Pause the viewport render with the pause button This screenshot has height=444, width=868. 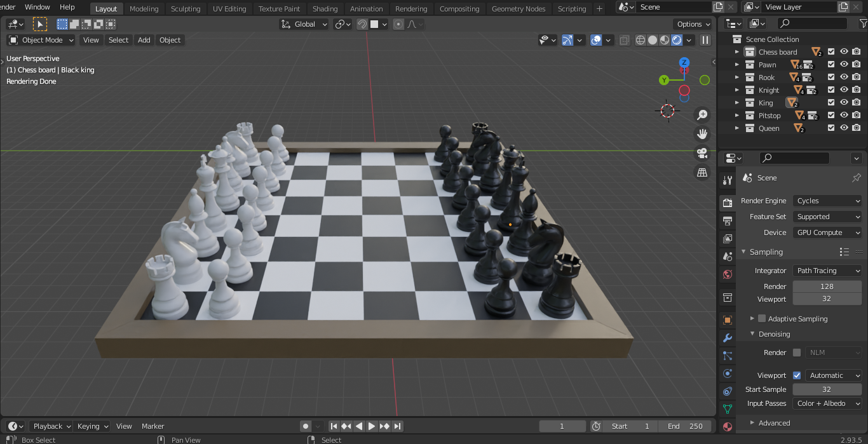click(705, 39)
